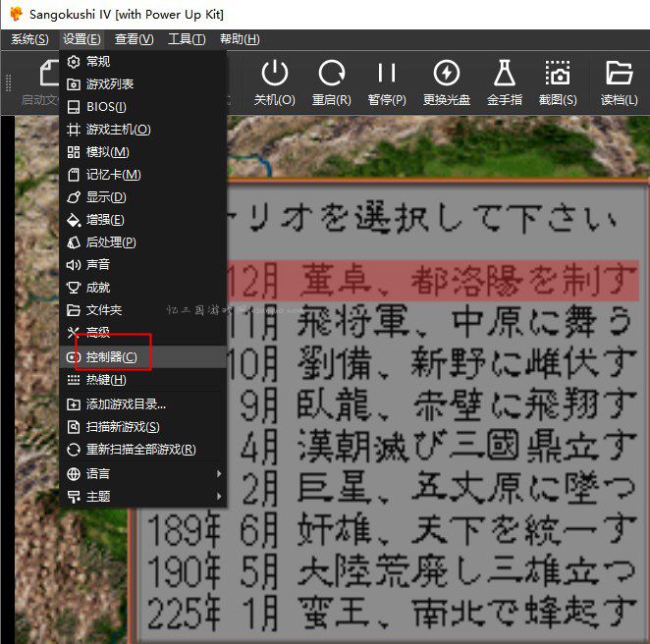650x644 pixels.
Task: Click the search icon beside 扫描新游戏
Action: click(x=74, y=427)
